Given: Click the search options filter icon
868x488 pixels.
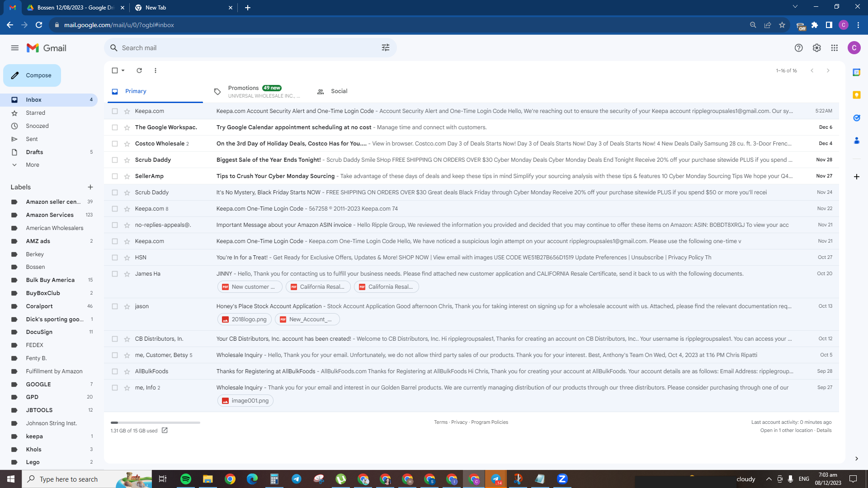Looking at the screenshot, I should point(386,48).
